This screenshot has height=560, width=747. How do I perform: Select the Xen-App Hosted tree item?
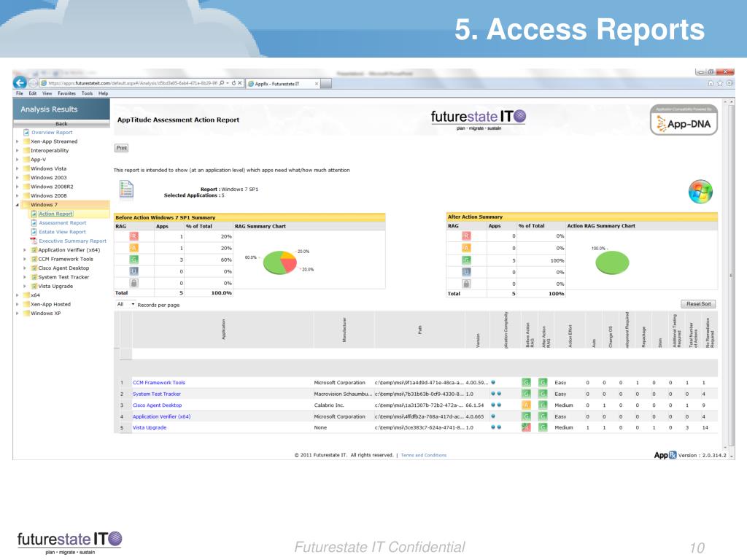point(50,304)
